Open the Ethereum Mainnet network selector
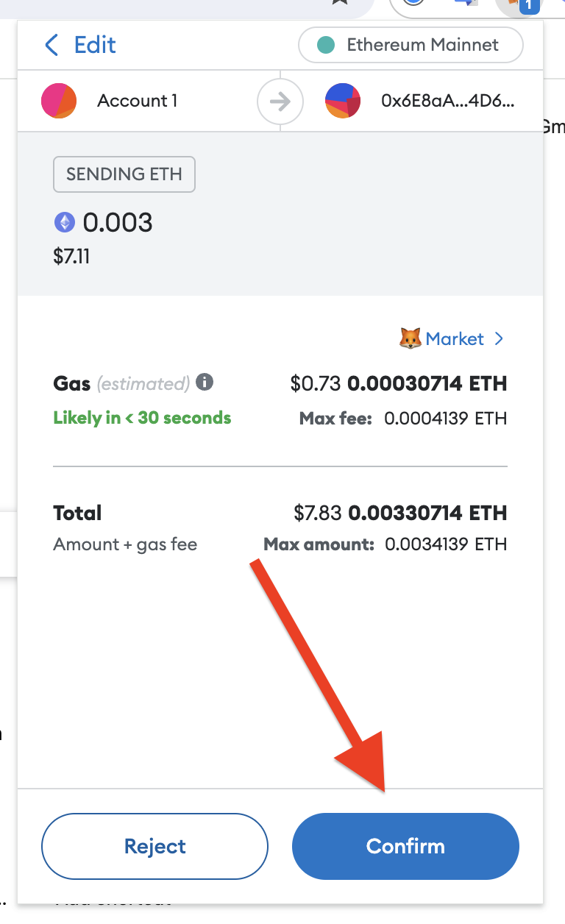The image size is (565, 924). (x=410, y=45)
